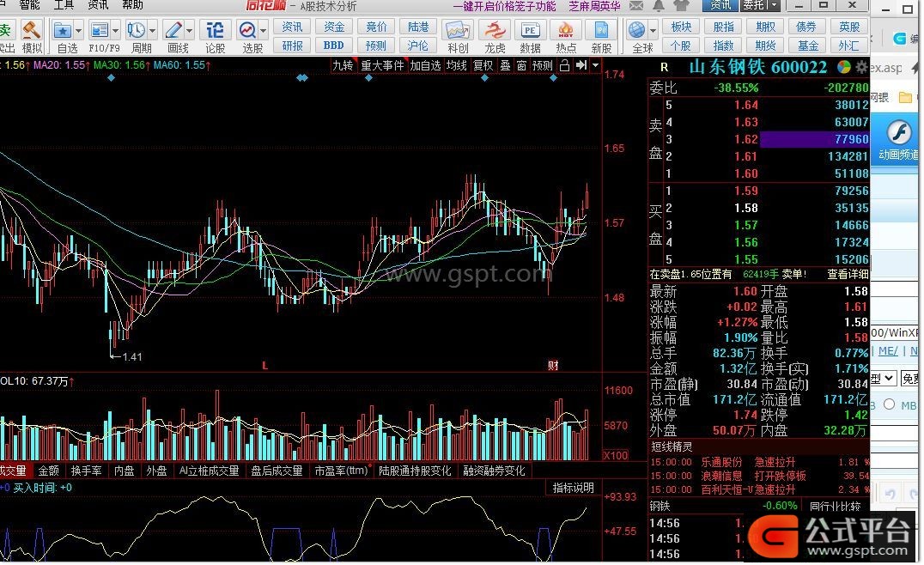This screenshot has width=924, height=565.
Task: Expand the 自选 dropdown arrow
Action: 78,30
